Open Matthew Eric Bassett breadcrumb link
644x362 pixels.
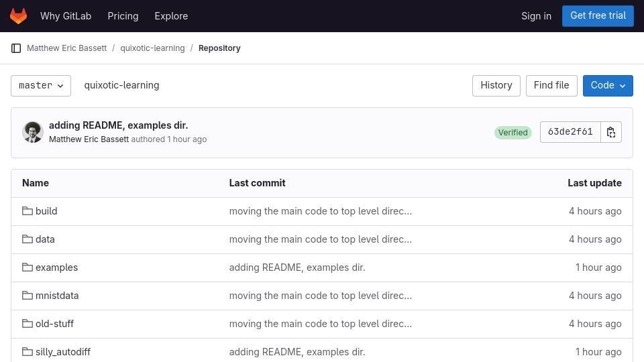tap(66, 48)
